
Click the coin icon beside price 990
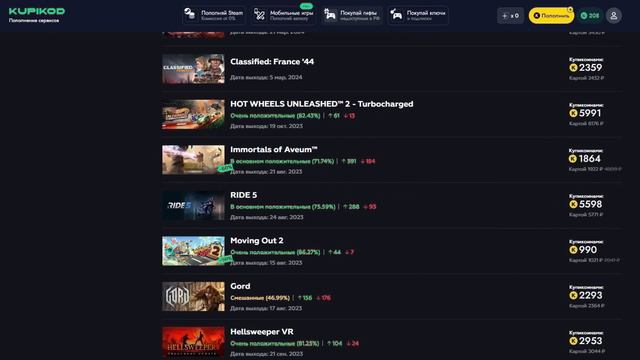tap(573, 250)
